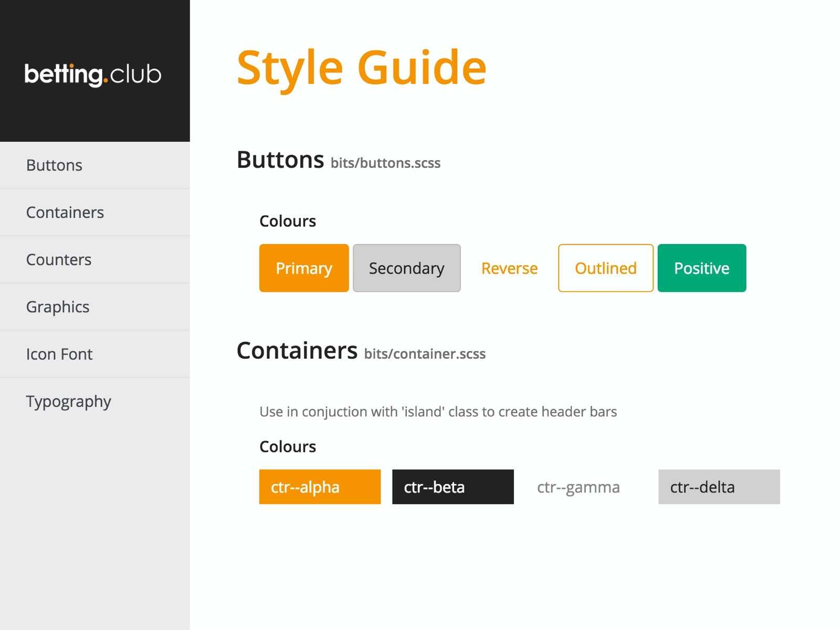This screenshot has height=630, width=840.
Task: Hit the green Positive button
Action: tap(701, 268)
